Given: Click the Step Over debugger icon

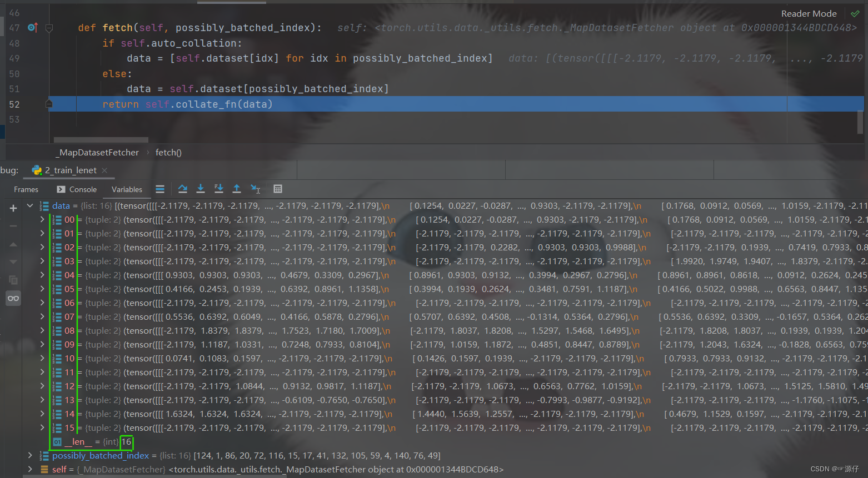Looking at the screenshot, I should (x=182, y=189).
